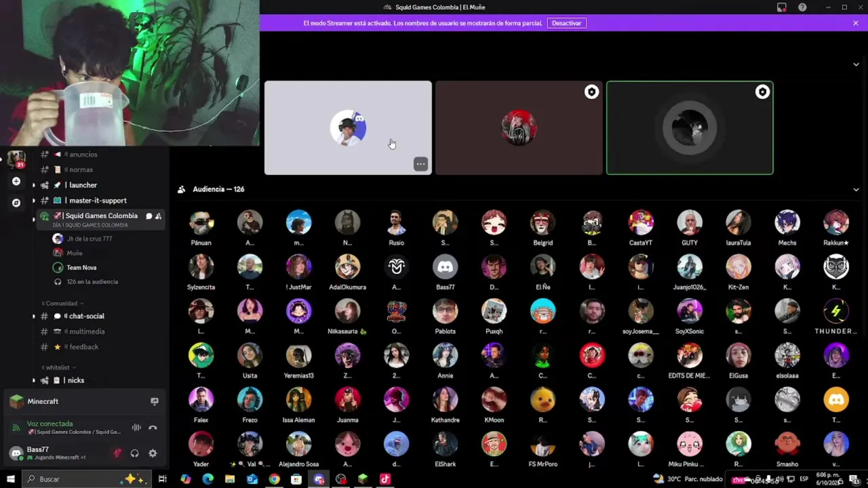Expand the launcher channel arrow
This screenshot has height=488, width=868.
click(x=34, y=185)
